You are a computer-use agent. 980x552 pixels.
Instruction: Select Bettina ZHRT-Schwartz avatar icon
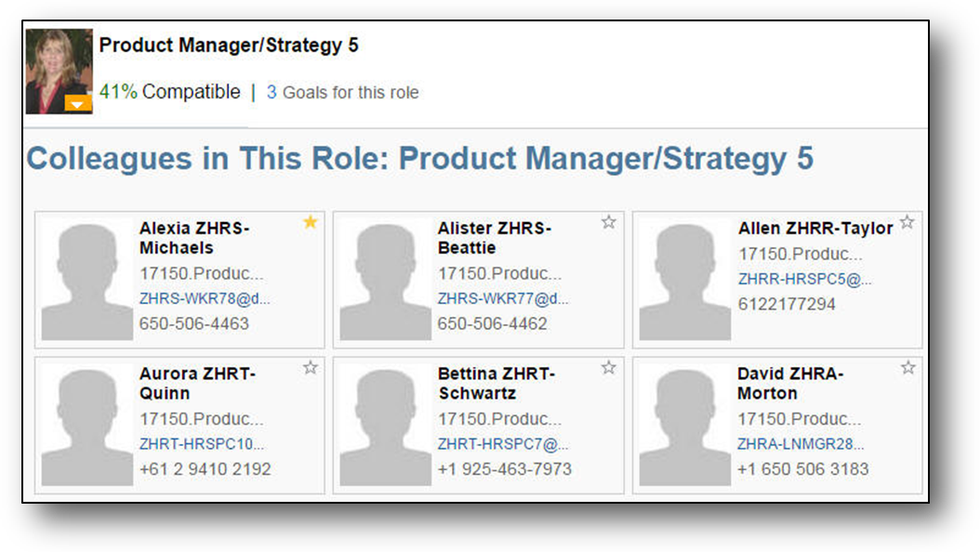click(x=386, y=425)
